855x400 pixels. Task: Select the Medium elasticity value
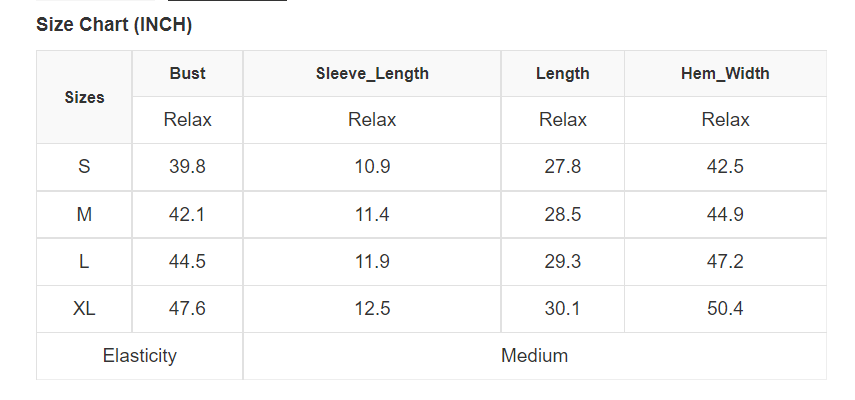point(534,355)
